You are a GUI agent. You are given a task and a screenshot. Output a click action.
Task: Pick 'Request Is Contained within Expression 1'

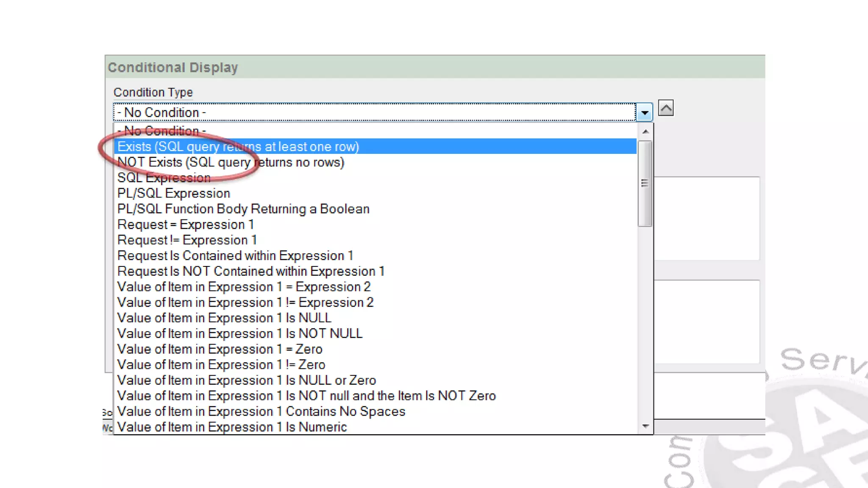coord(235,256)
